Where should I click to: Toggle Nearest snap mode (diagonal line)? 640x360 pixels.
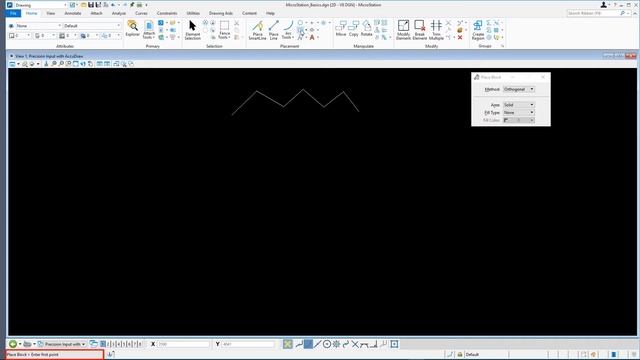pos(318,344)
